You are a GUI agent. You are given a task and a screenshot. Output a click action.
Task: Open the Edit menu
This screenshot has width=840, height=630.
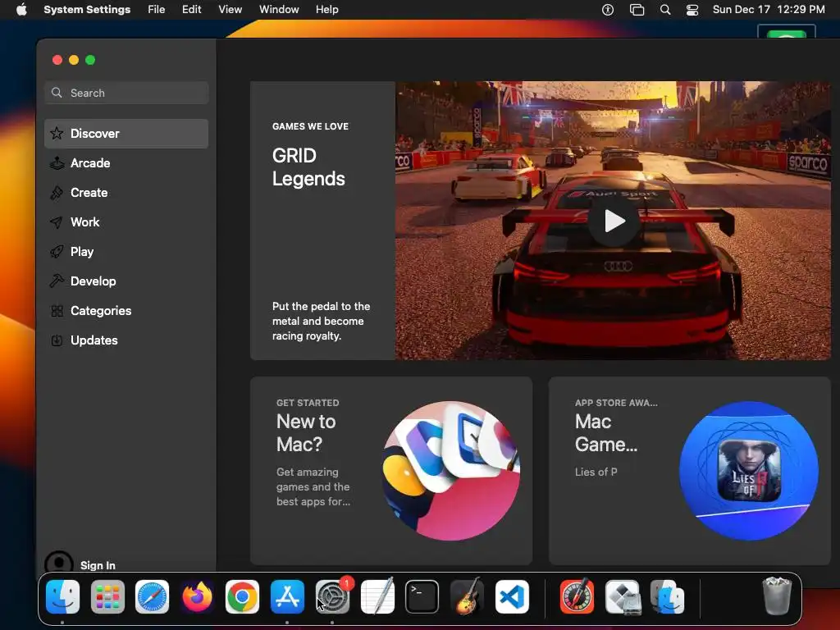[191, 9]
